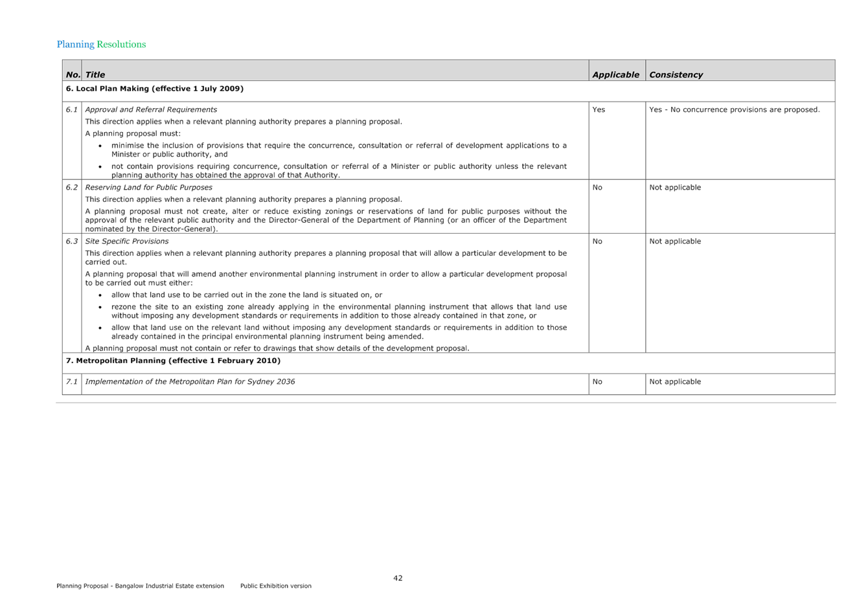Click 'Approval and Referral Requirements' title

coord(151,109)
